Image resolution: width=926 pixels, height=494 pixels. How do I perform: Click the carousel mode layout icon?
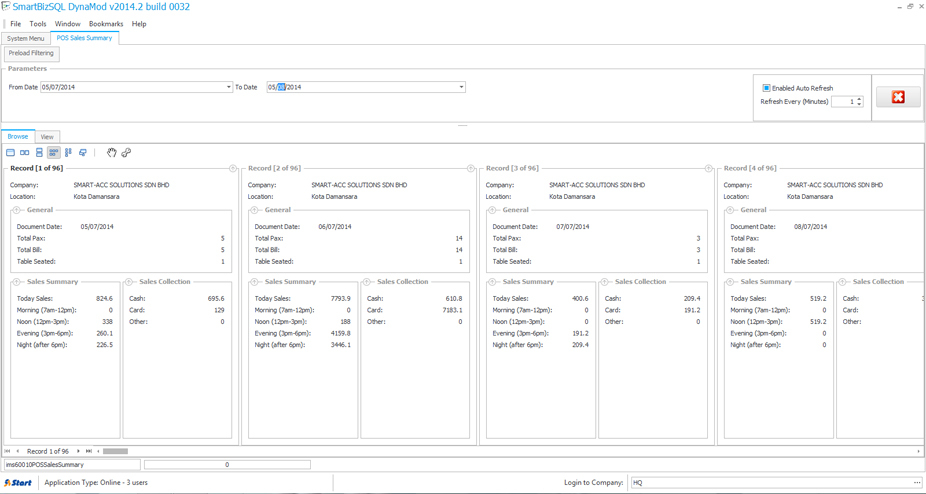tap(83, 152)
